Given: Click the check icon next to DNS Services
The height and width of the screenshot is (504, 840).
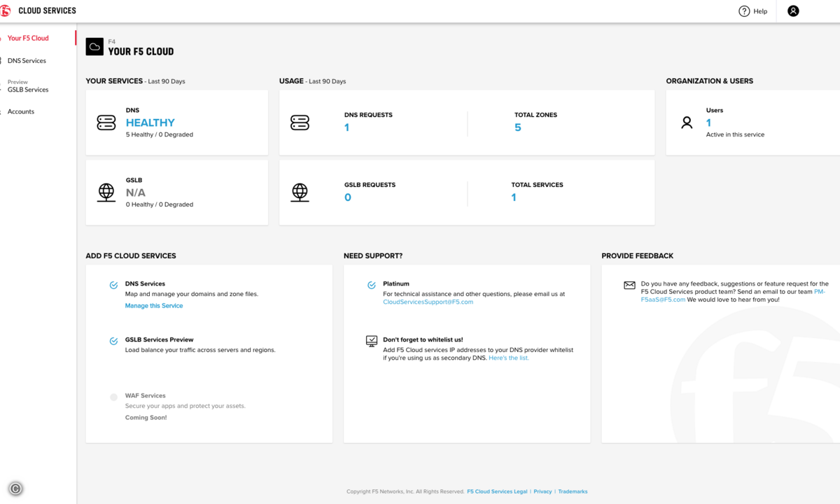Looking at the screenshot, I should [113, 285].
